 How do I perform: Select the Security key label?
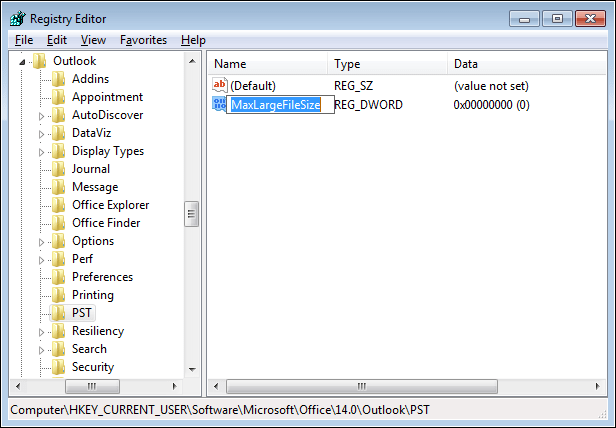tap(93, 367)
